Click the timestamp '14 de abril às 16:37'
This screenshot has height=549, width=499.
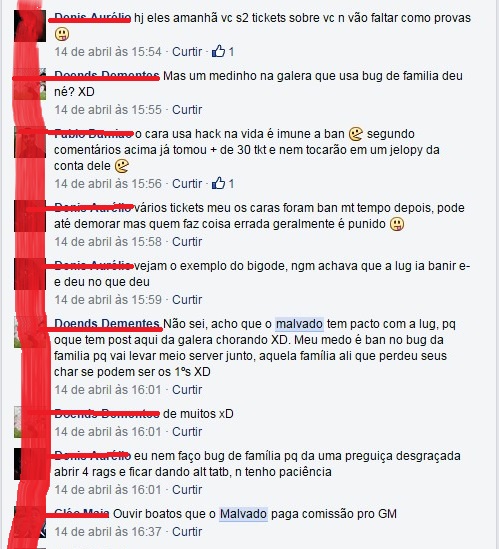(x=108, y=532)
